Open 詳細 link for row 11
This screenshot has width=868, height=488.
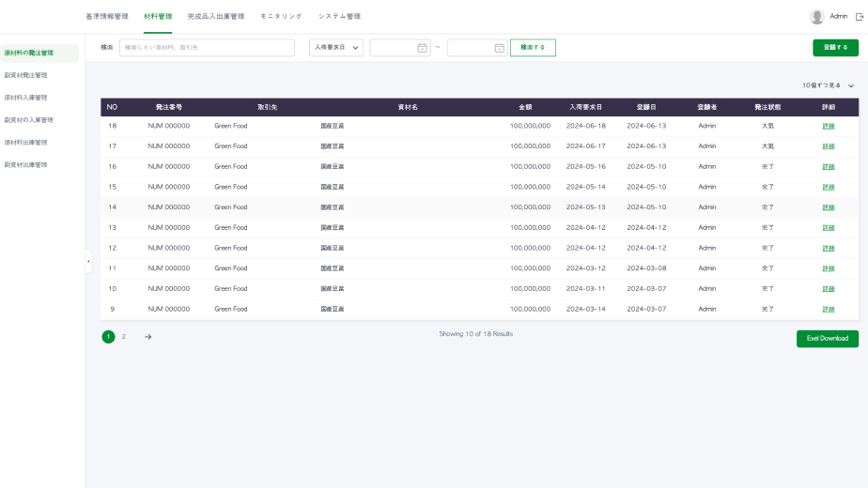[829, 268]
